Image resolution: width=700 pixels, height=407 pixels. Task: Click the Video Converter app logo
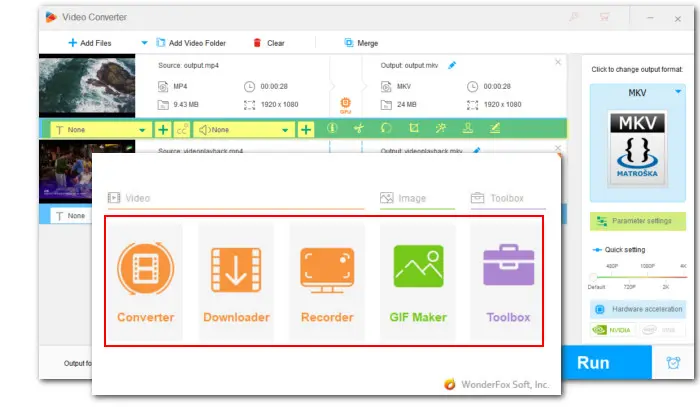[x=51, y=17]
